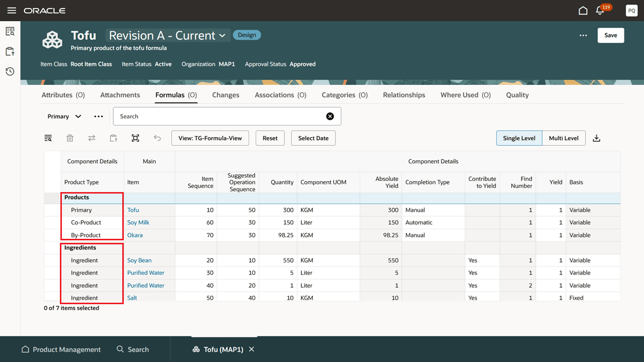Switch to the Attachments tab
644x362 pixels.
pyautogui.click(x=120, y=95)
